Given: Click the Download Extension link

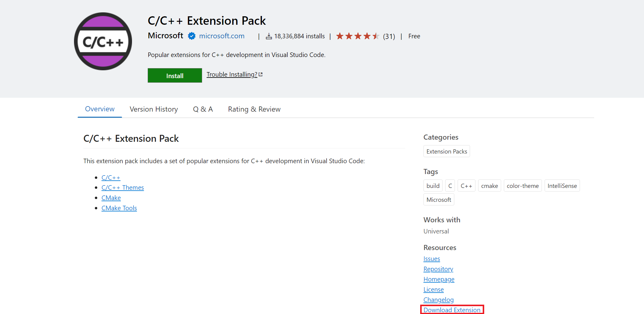Looking at the screenshot, I should pos(452,310).
